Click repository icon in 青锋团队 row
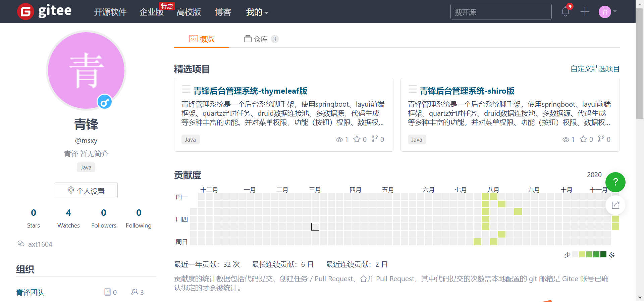This screenshot has width=644, height=302. pos(107,292)
